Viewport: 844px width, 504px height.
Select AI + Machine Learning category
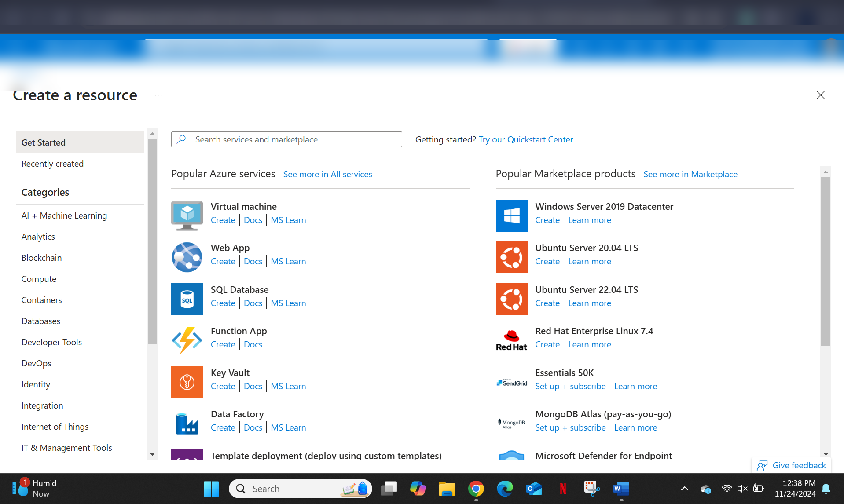click(x=64, y=215)
